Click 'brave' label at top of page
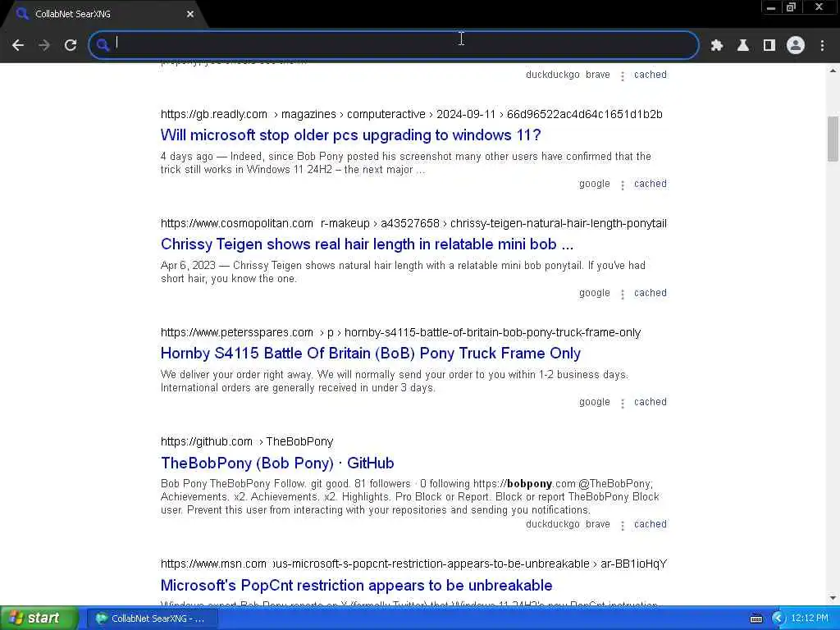The height and width of the screenshot is (630, 840). click(x=598, y=75)
